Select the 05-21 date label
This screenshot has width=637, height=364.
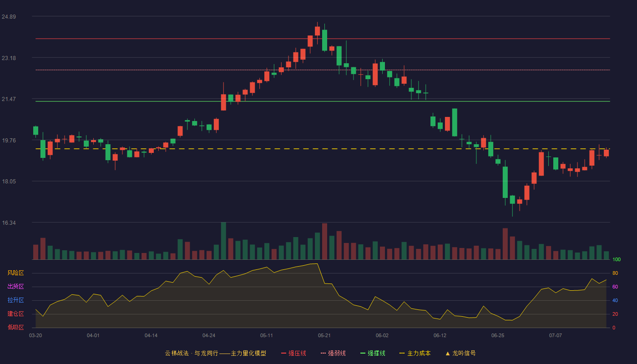pyautogui.click(x=324, y=335)
